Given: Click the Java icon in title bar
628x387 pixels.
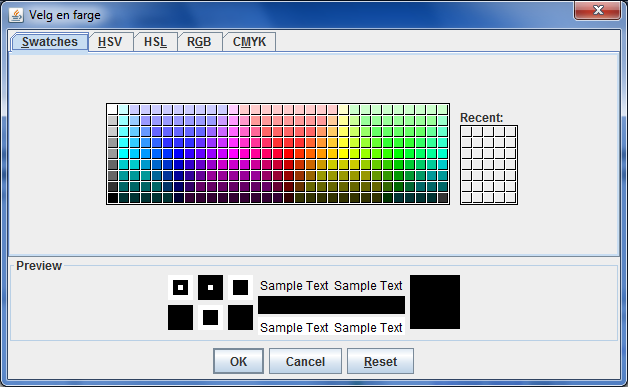Looking at the screenshot, I should [x=16, y=15].
